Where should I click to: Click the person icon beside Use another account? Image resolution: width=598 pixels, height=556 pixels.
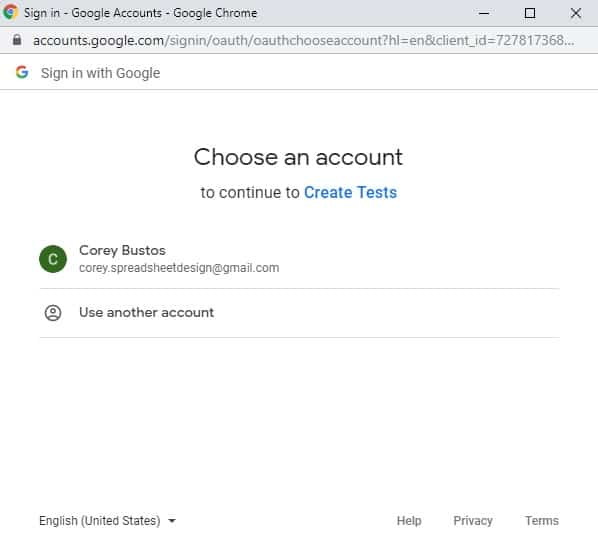pos(53,313)
